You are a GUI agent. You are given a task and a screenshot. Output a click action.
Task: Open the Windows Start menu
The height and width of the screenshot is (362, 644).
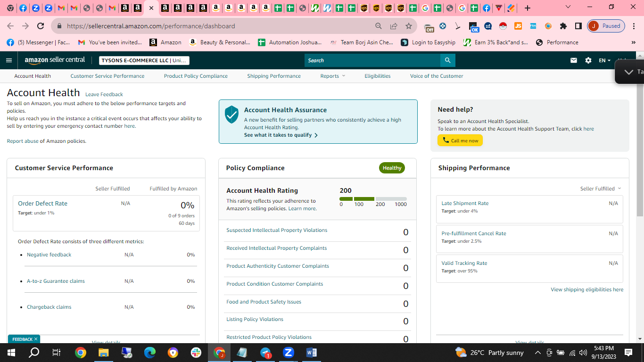(11, 352)
